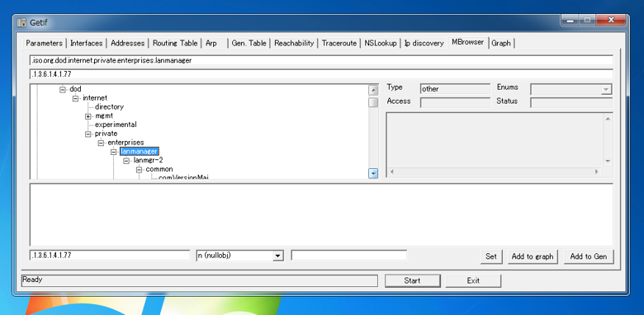
Task: Click the Getif title bar icon
Action: coord(21,22)
